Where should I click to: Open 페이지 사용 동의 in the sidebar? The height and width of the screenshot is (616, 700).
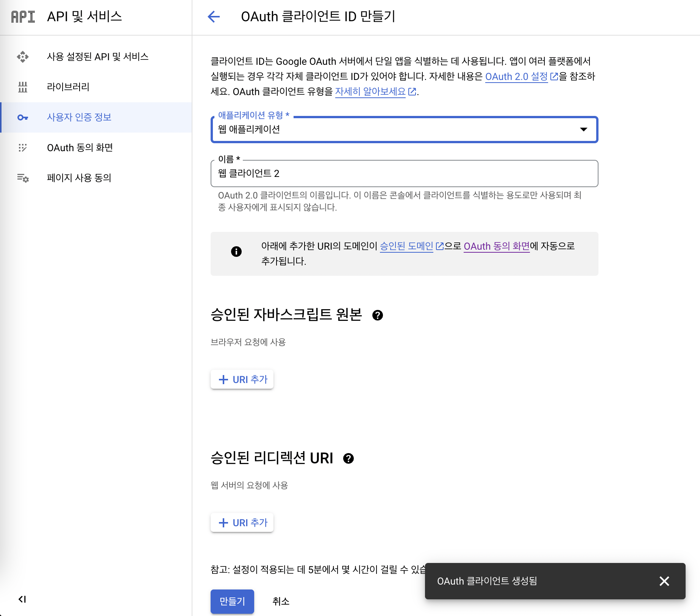(96, 178)
